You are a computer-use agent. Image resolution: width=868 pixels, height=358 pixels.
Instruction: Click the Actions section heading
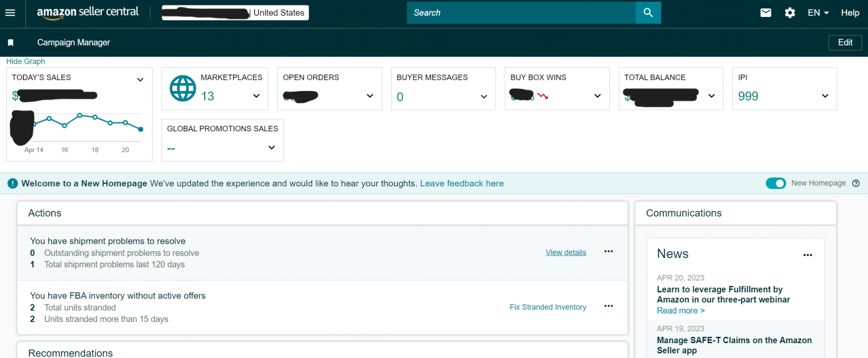(x=45, y=213)
